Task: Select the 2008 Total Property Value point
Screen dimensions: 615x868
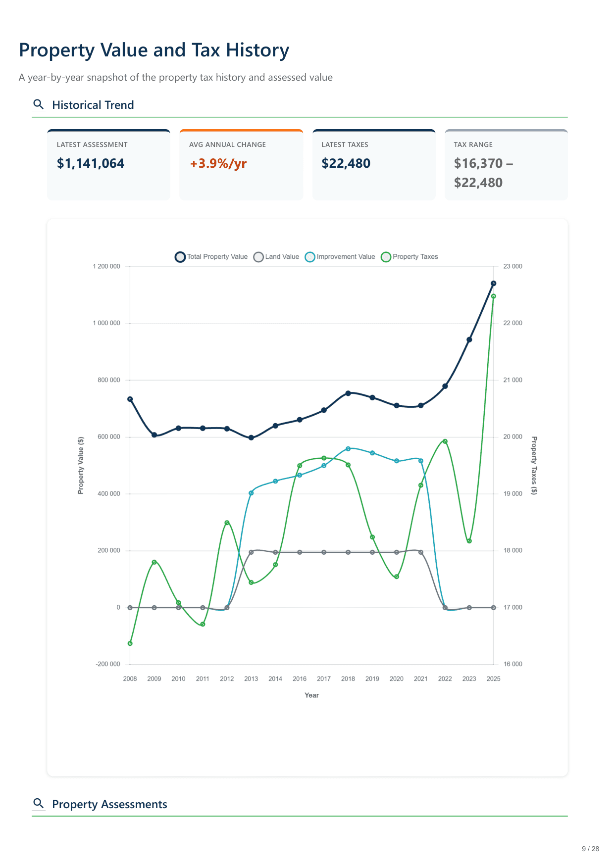Action: pyautogui.click(x=130, y=399)
